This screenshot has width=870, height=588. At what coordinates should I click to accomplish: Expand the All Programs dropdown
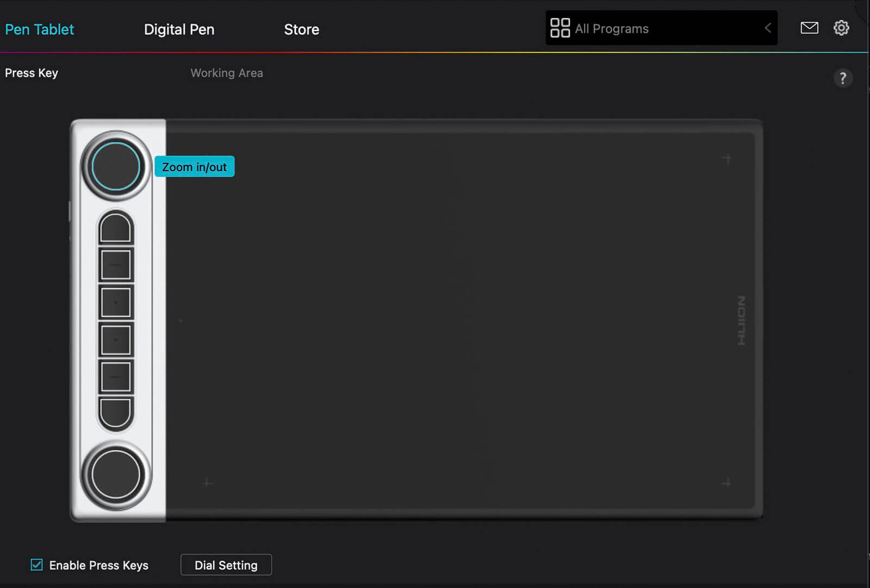[661, 28]
